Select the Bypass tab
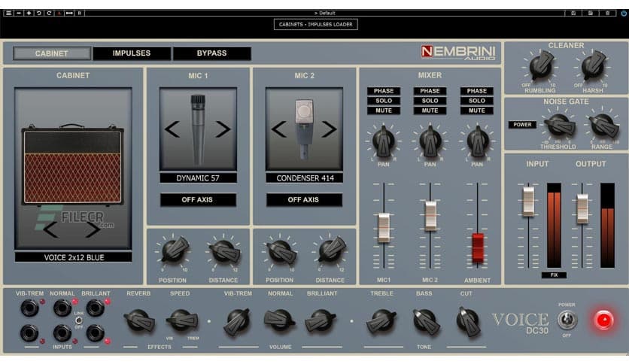This screenshot has height=364, width=629. click(x=212, y=53)
